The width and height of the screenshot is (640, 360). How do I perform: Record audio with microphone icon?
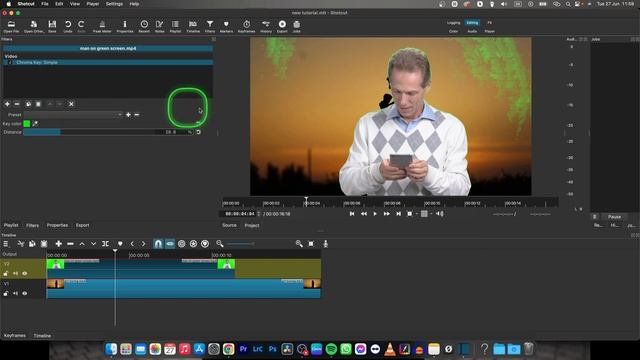[x=325, y=244]
